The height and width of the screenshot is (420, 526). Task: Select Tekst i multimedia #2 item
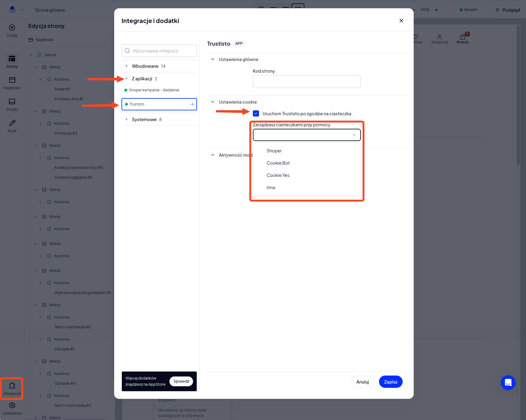tap(73, 327)
